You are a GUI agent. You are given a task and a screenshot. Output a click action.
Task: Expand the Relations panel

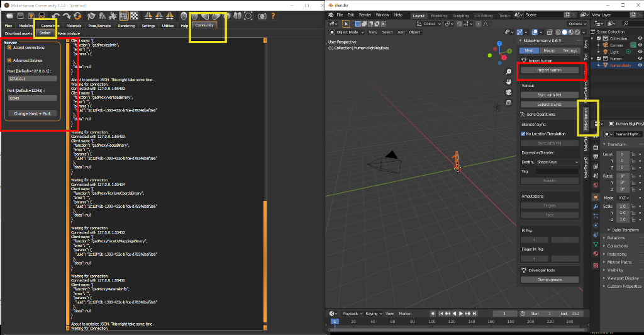(x=616, y=238)
